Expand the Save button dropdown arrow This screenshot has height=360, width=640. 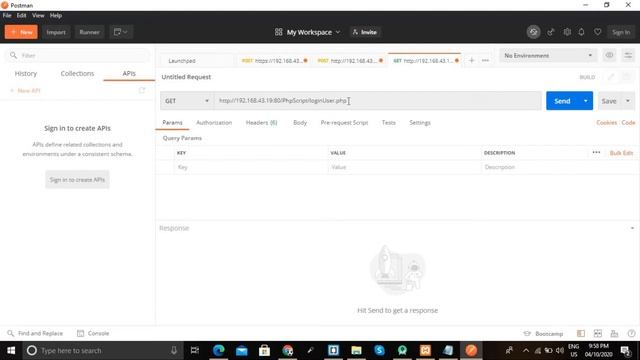coord(628,101)
